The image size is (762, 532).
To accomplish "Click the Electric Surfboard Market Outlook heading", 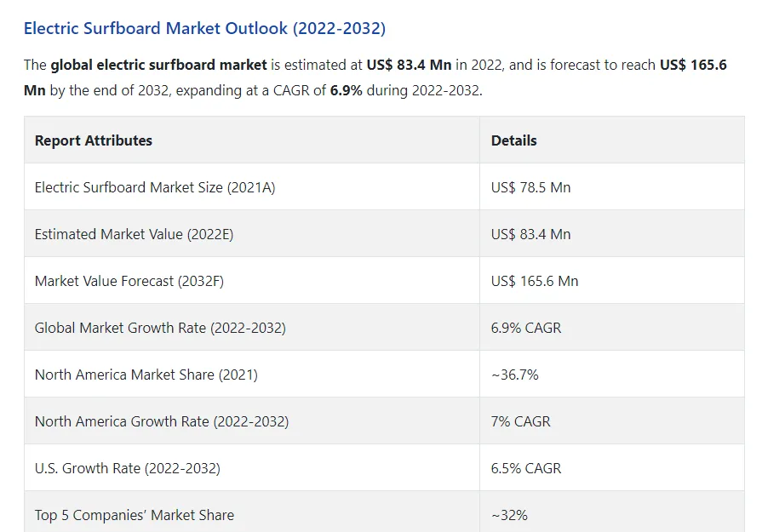I will (x=204, y=28).
